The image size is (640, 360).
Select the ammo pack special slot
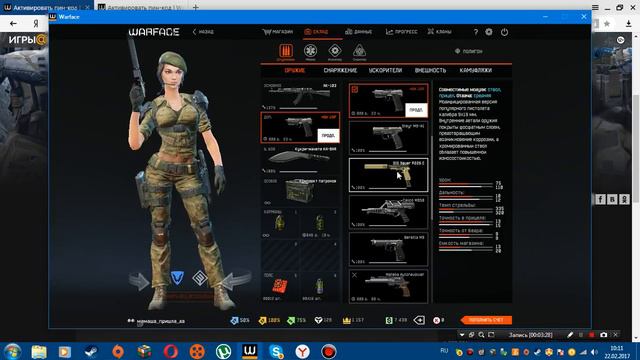pyautogui.click(x=300, y=191)
